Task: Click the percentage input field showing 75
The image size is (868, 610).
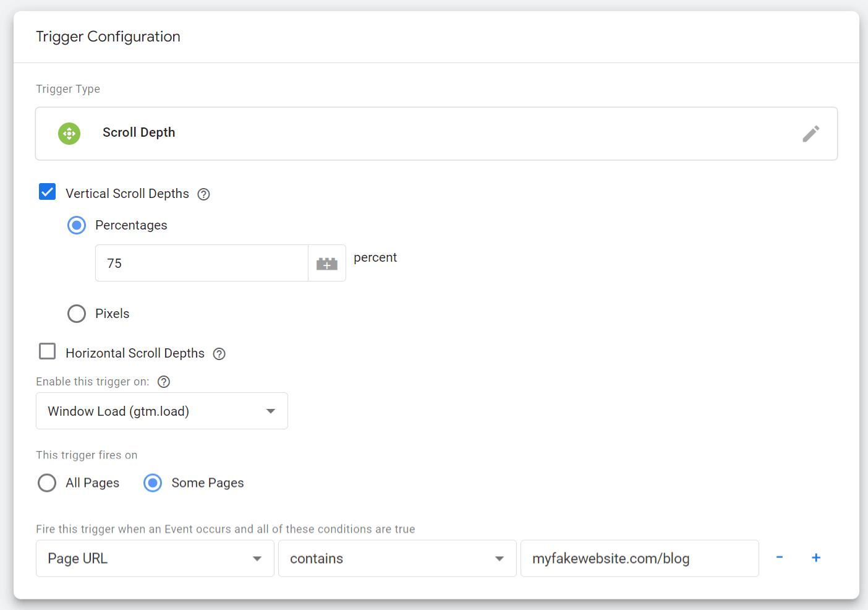Action: click(202, 264)
